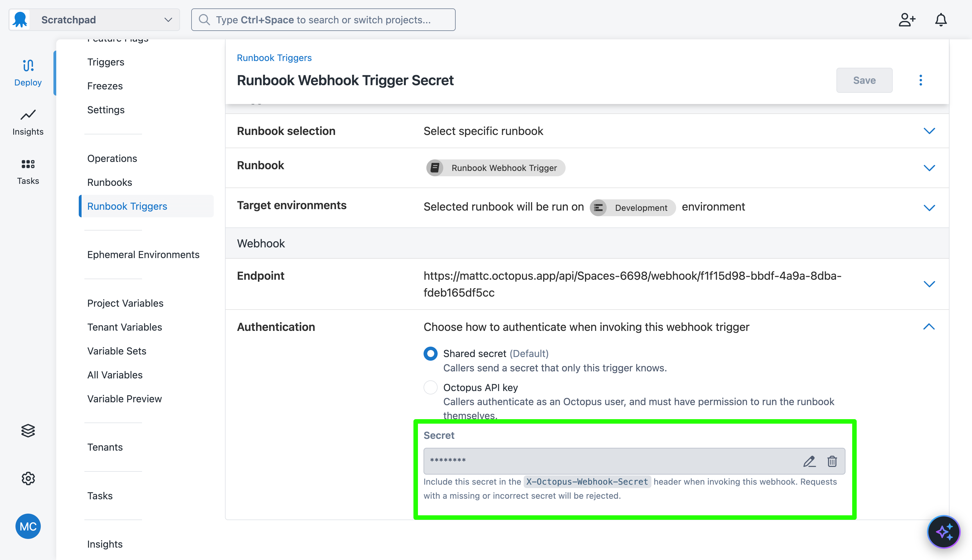
Task: Open the Scratchpad project switcher dropdown
Action: (x=94, y=20)
